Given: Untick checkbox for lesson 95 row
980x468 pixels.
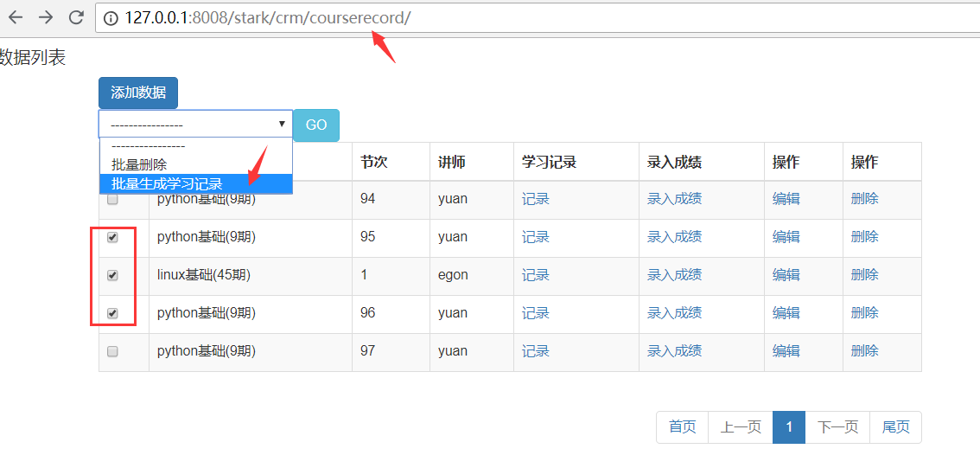Looking at the screenshot, I should 112,237.
